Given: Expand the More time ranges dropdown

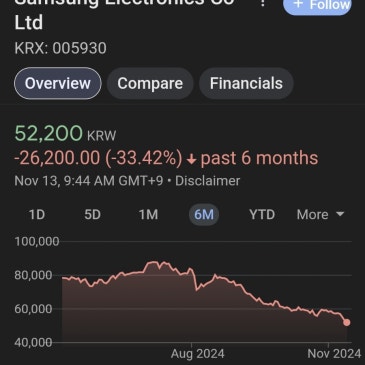Looking at the screenshot, I should tap(320, 215).
